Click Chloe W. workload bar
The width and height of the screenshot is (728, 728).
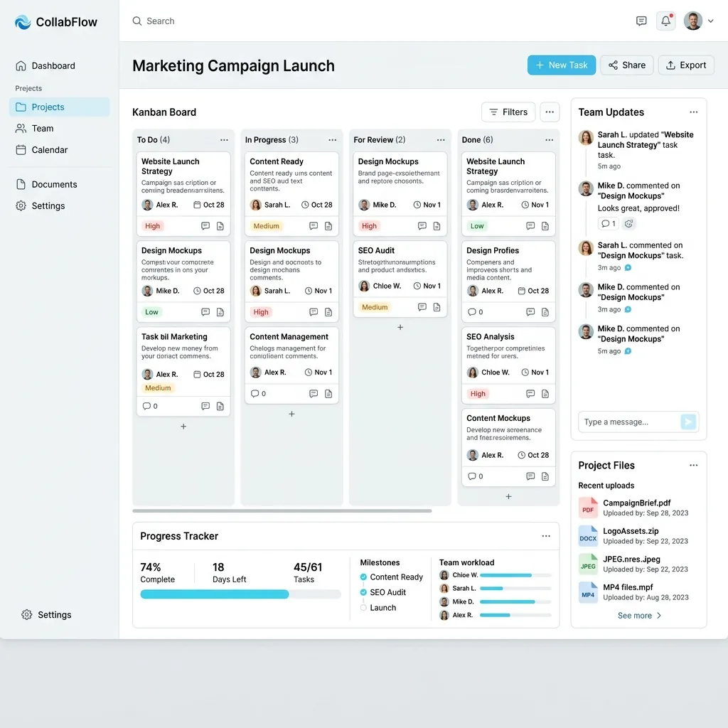pyautogui.click(x=516, y=575)
